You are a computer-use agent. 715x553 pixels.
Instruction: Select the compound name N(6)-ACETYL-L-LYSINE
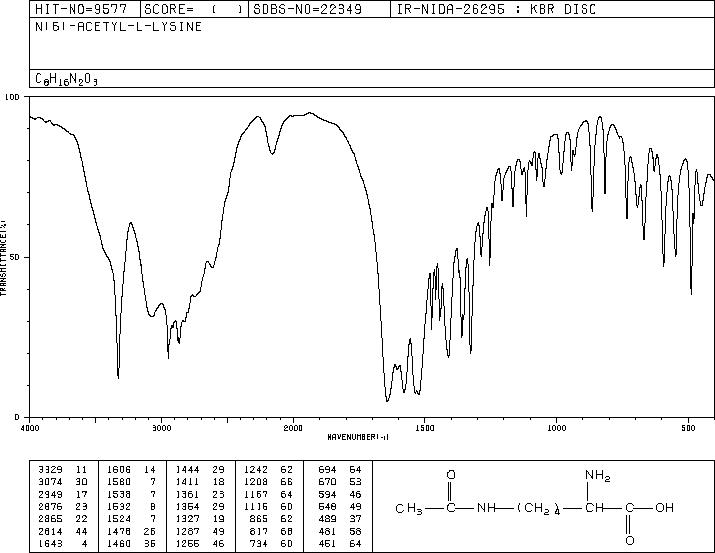pyautogui.click(x=119, y=27)
